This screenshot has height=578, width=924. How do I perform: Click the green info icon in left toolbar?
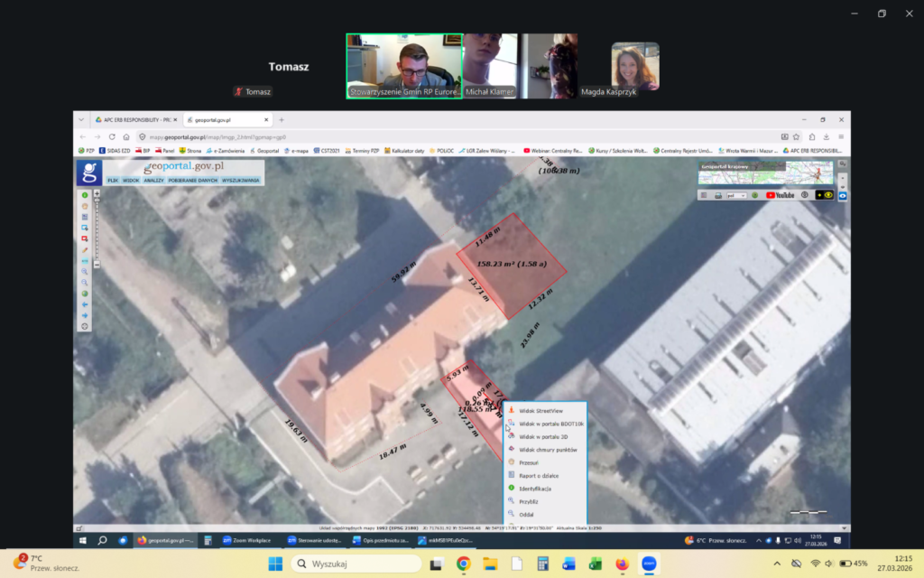pos(85,195)
